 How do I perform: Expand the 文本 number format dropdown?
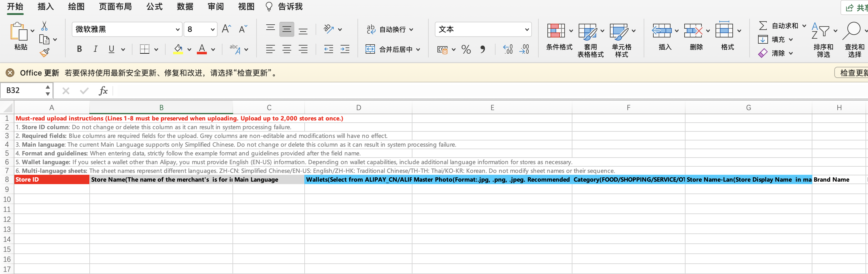point(526,30)
